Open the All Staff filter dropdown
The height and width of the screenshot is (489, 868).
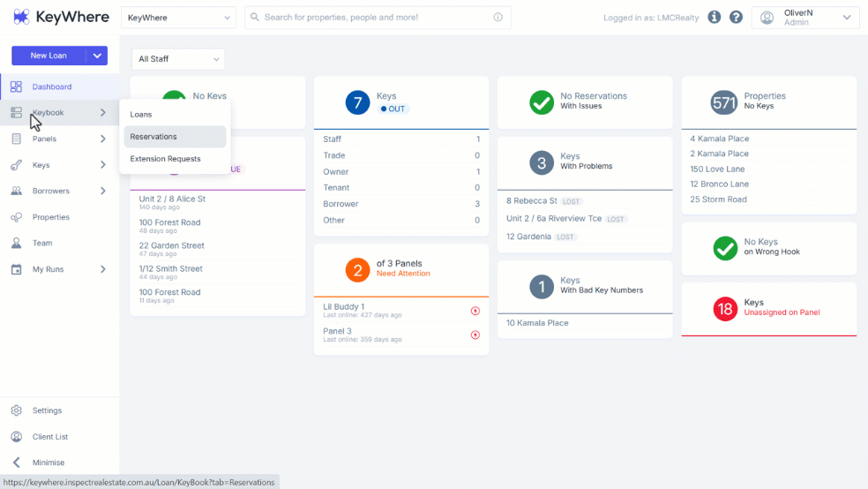178,59
